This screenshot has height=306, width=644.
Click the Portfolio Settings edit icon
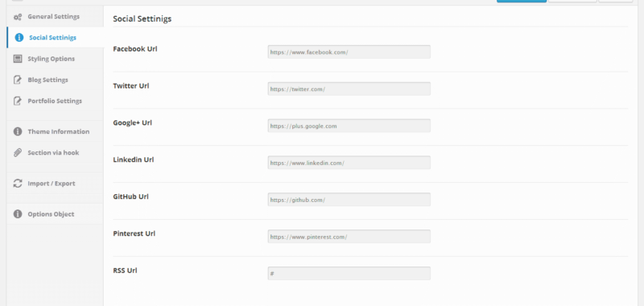point(18,101)
